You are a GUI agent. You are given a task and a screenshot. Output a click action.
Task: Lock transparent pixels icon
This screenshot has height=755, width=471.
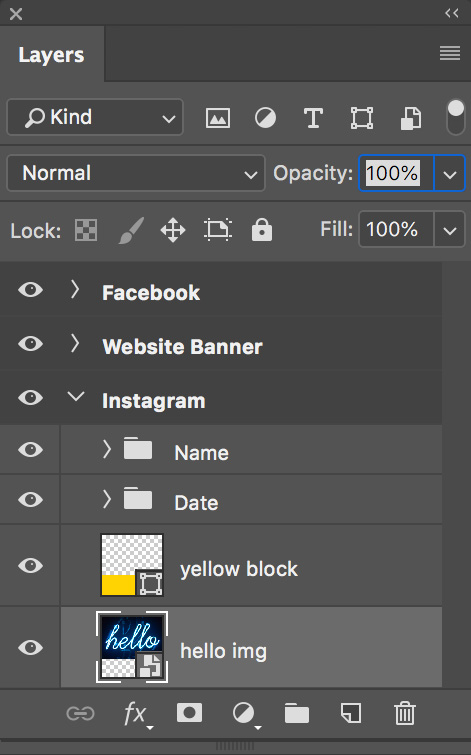tap(86, 230)
